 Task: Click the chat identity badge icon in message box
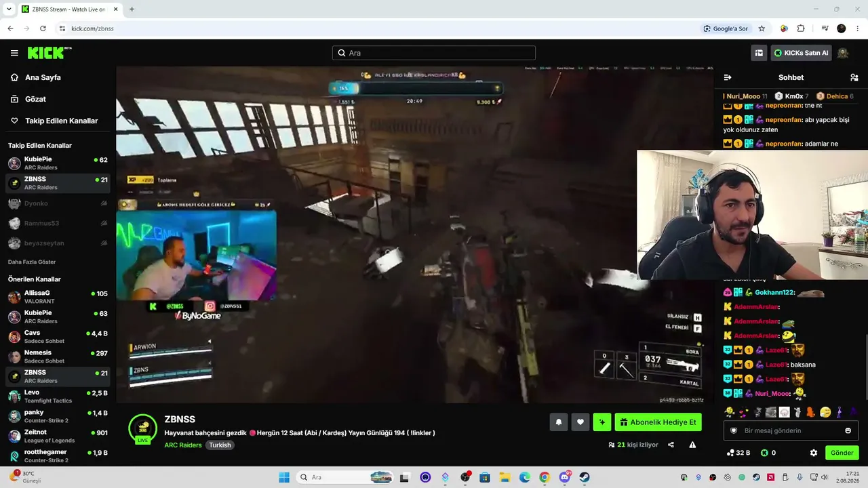(734, 430)
